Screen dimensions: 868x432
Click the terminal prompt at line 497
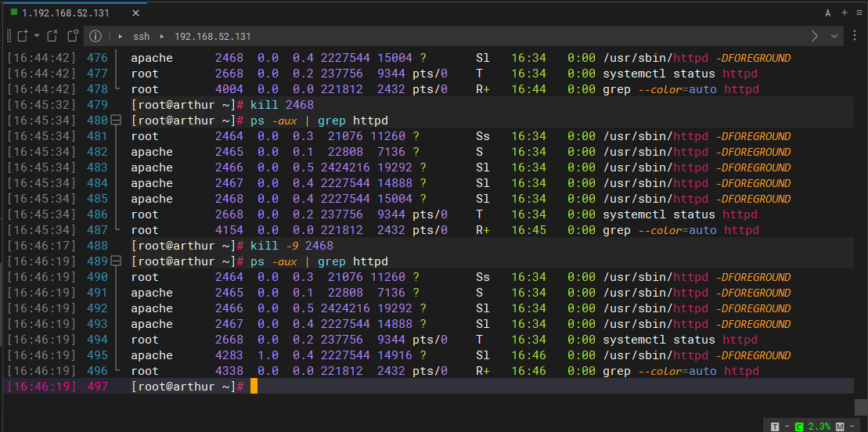tap(188, 387)
